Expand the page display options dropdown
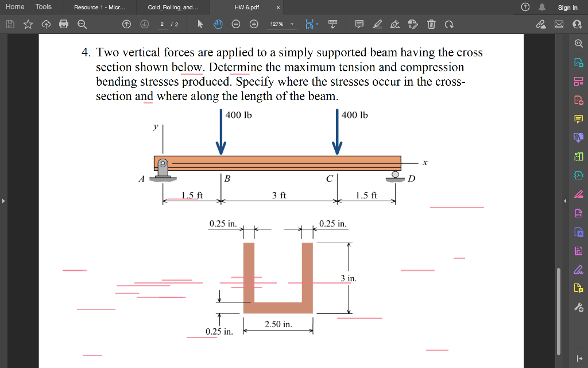 317,25
